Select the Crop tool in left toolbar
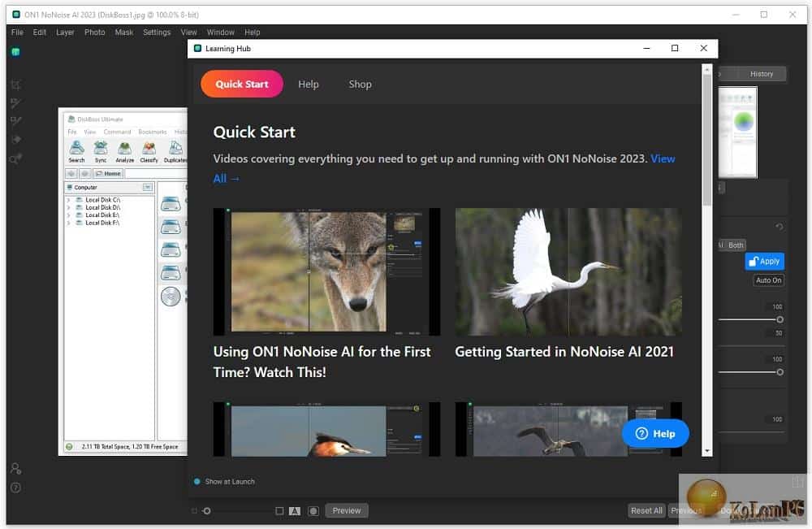 pyautogui.click(x=15, y=85)
